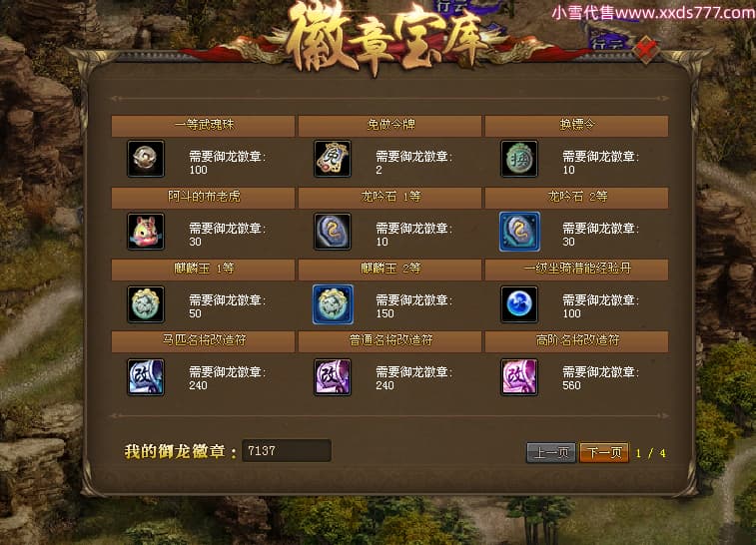Click the 高阶名将改造符 title bar
The image size is (756, 545).
tap(576, 340)
